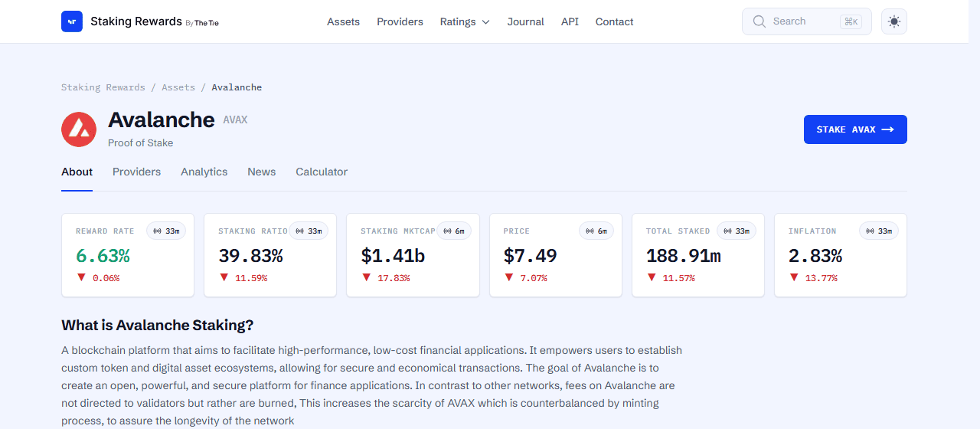Click the ⌘K shortcut badge
The height and width of the screenshot is (429, 980).
point(851,21)
